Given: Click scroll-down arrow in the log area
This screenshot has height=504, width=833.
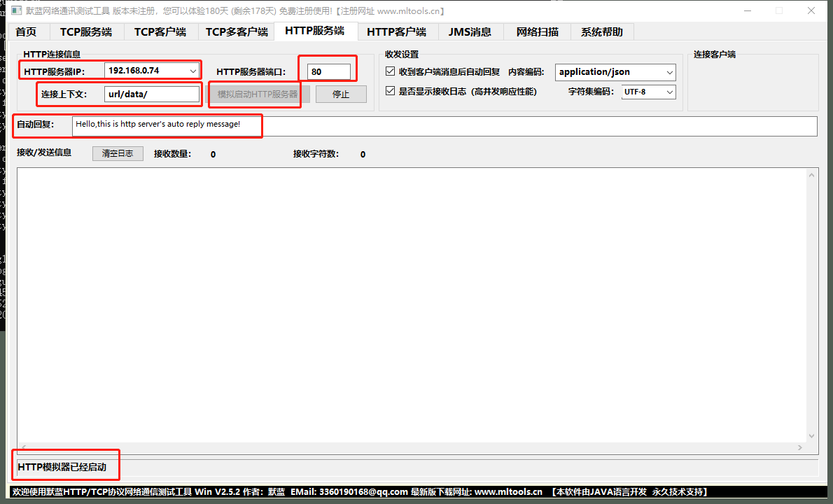Looking at the screenshot, I should pyautogui.click(x=811, y=436).
